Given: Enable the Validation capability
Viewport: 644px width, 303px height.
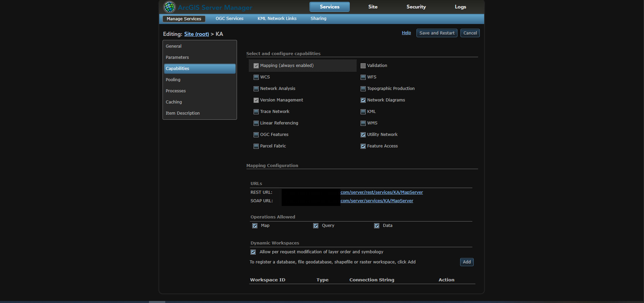Looking at the screenshot, I should [x=363, y=66].
